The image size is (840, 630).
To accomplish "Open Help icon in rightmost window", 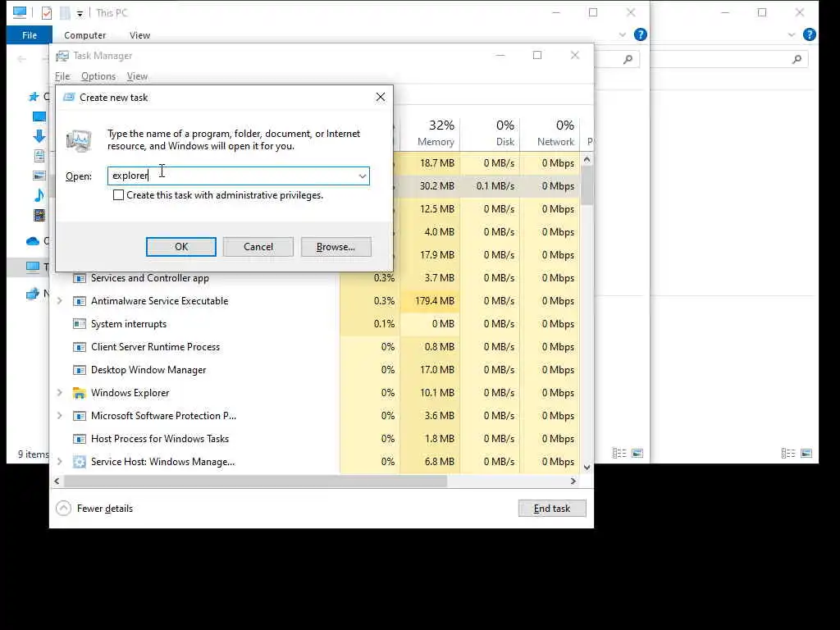I will point(810,34).
